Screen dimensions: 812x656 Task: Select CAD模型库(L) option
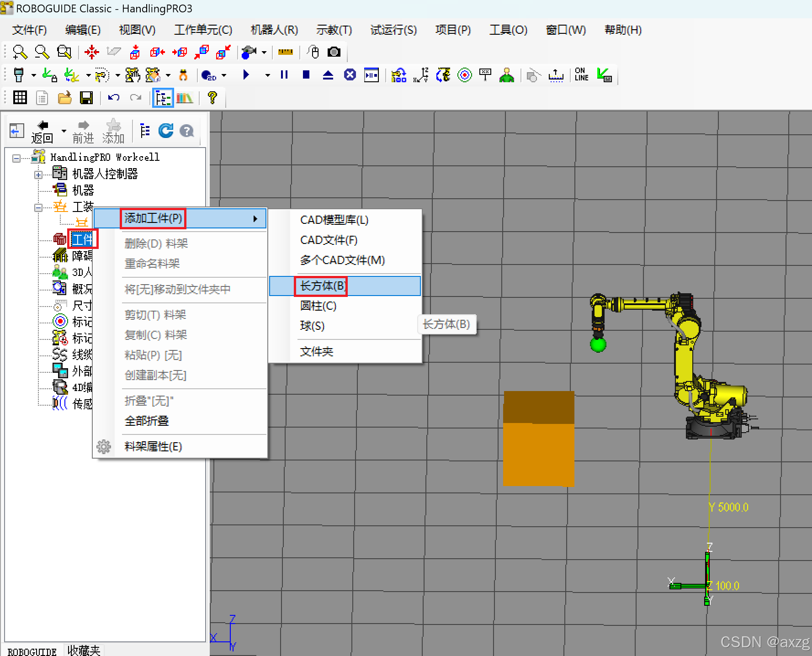[345, 220]
